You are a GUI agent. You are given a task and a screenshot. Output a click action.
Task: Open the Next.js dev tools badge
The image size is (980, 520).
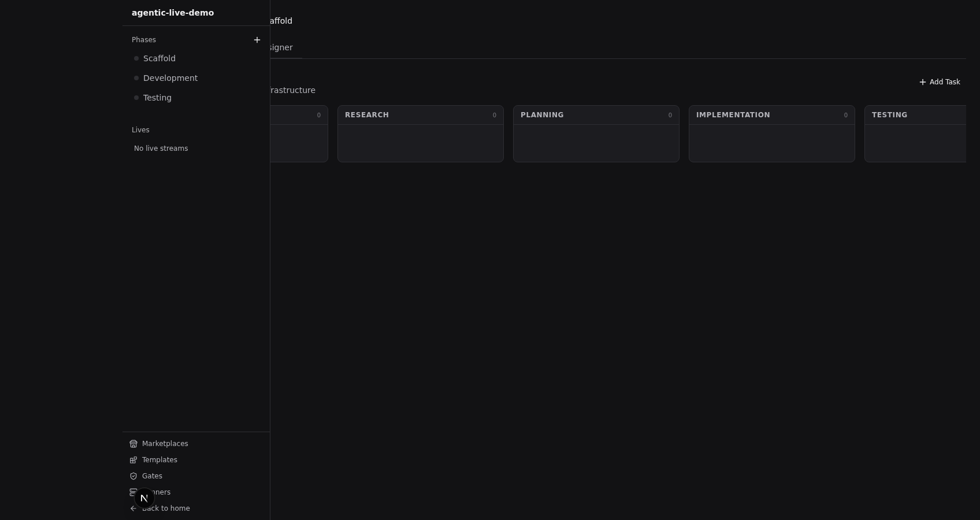[144, 498]
